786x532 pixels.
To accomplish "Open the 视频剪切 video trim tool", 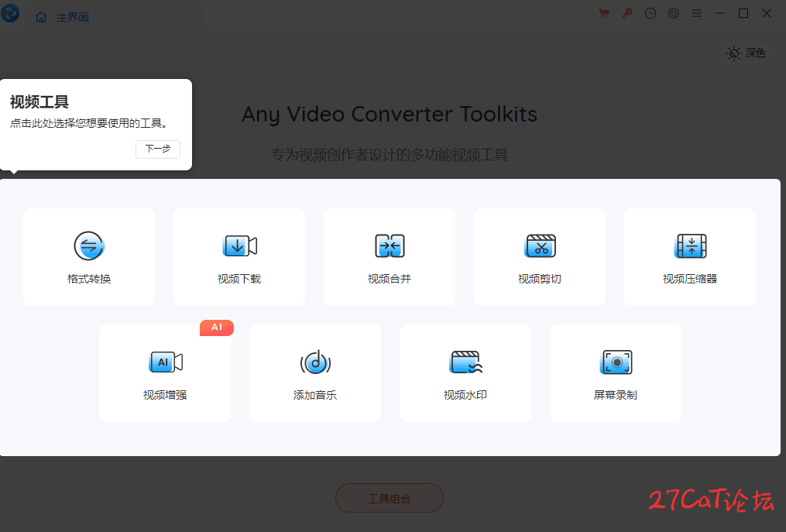I will 540,257.
